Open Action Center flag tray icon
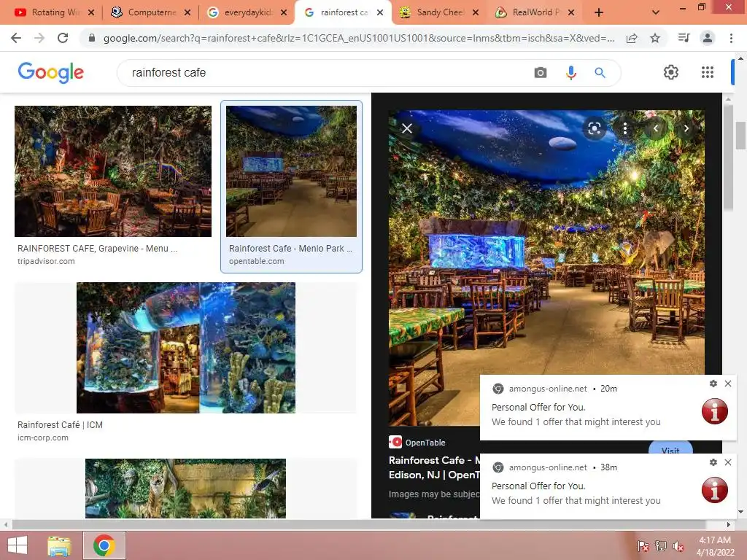747x560 pixels. coord(643,546)
